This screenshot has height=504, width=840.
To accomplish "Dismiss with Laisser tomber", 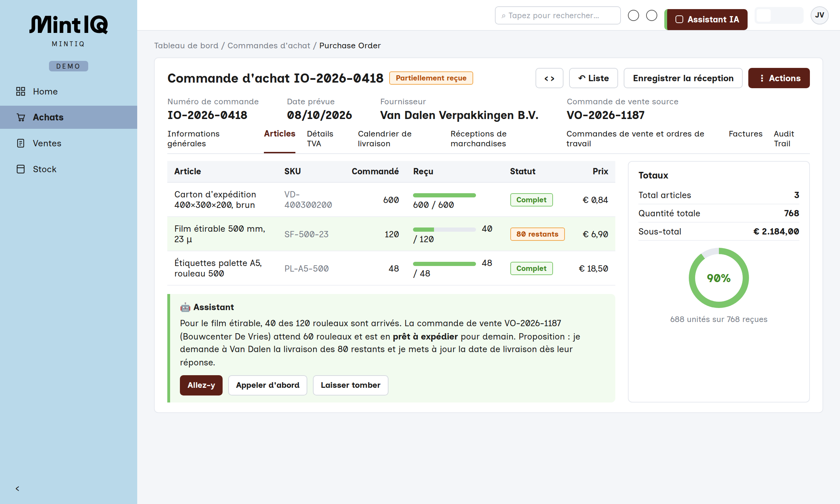I will tap(350, 385).
